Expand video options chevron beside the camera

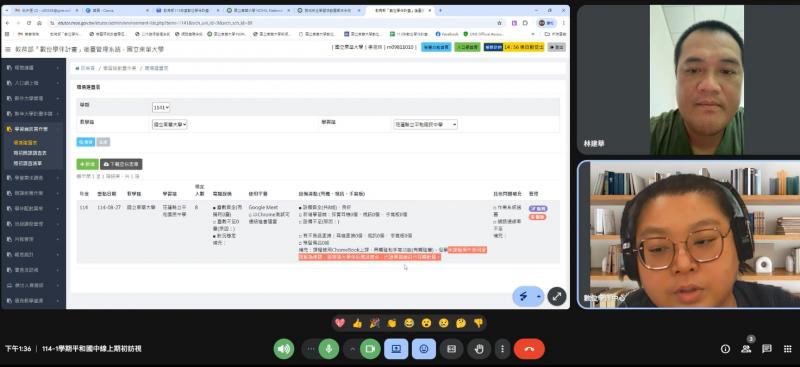pos(352,349)
